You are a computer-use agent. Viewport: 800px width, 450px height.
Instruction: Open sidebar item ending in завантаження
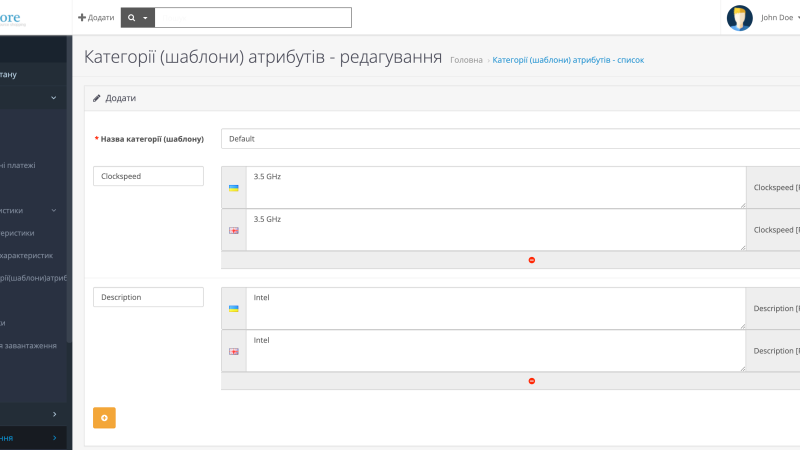pos(29,345)
